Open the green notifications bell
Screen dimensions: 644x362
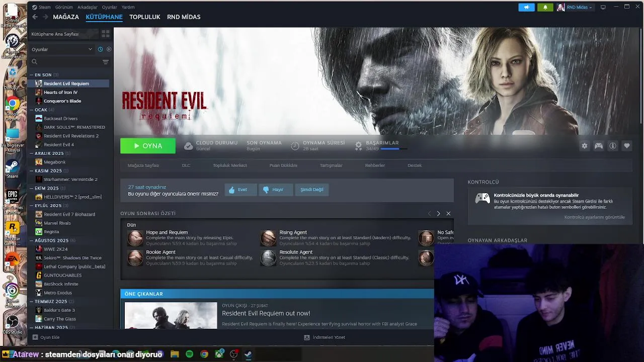pyautogui.click(x=545, y=8)
